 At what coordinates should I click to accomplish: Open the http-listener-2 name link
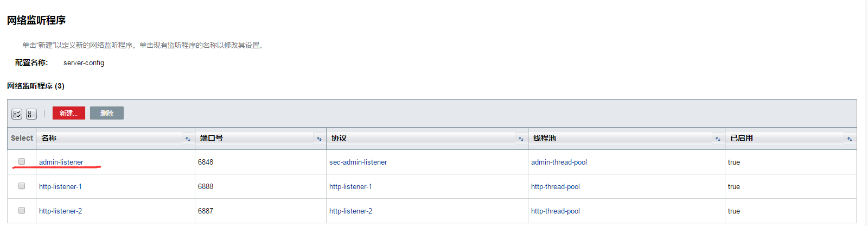point(60,211)
